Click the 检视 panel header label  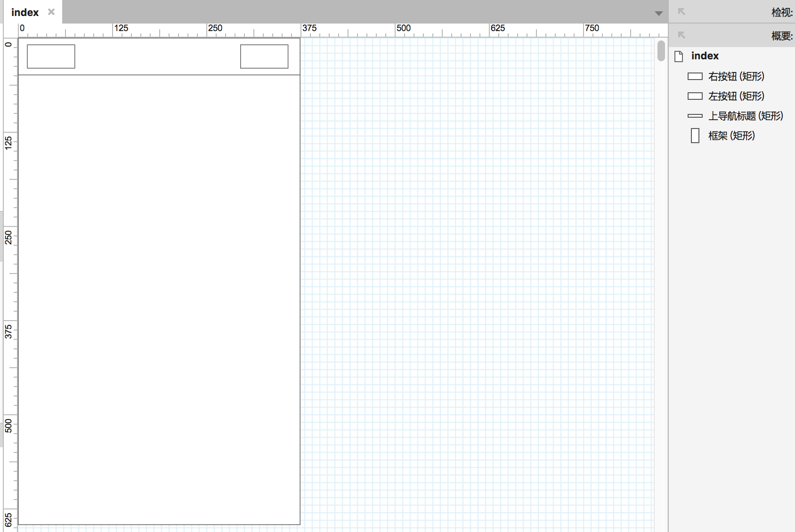tap(782, 12)
